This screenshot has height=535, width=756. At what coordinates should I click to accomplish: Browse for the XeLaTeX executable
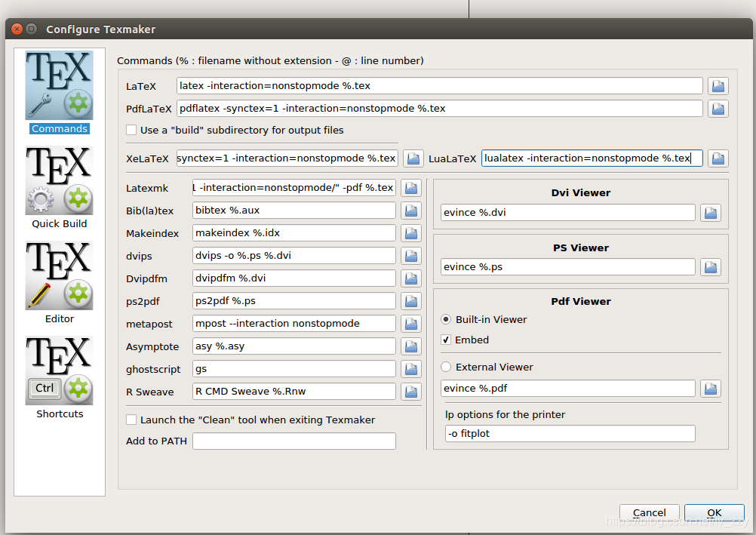coord(413,158)
